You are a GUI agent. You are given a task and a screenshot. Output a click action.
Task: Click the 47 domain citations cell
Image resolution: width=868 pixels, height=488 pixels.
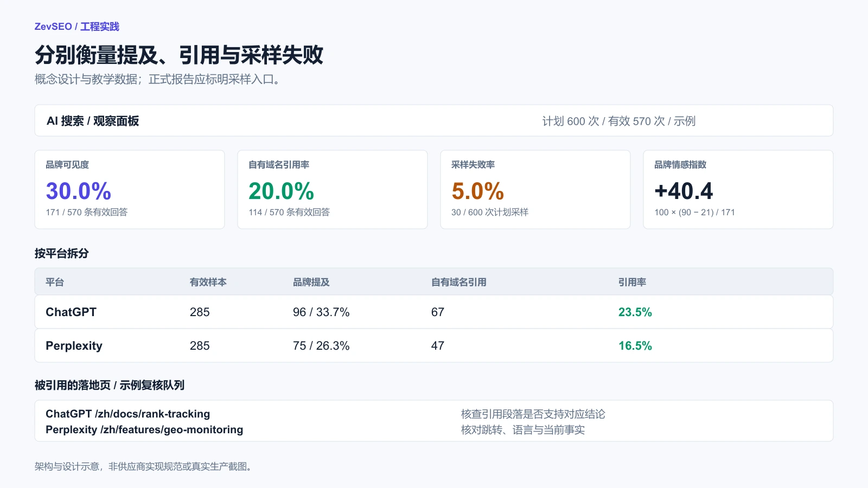[438, 345]
